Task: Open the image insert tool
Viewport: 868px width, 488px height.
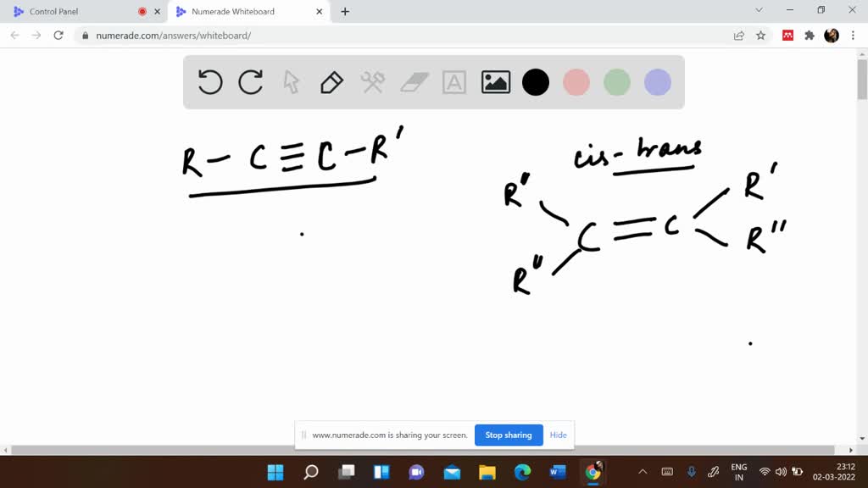Action: [495, 82]
